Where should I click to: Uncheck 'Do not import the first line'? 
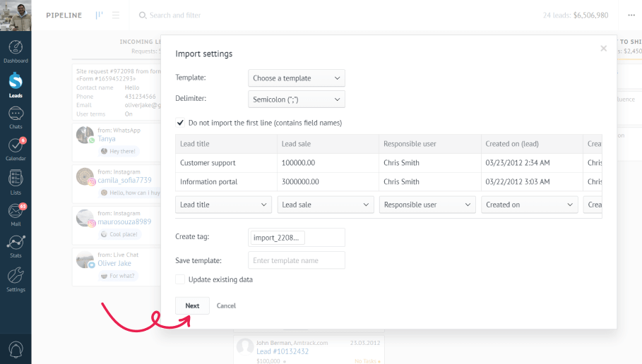pos(180,123)
